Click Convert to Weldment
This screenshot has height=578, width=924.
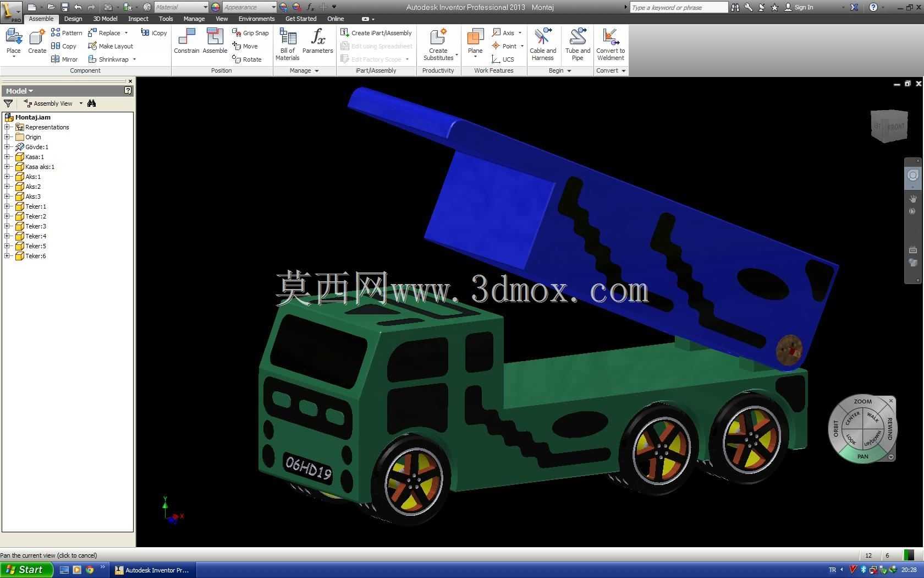[x=610, y=44]
